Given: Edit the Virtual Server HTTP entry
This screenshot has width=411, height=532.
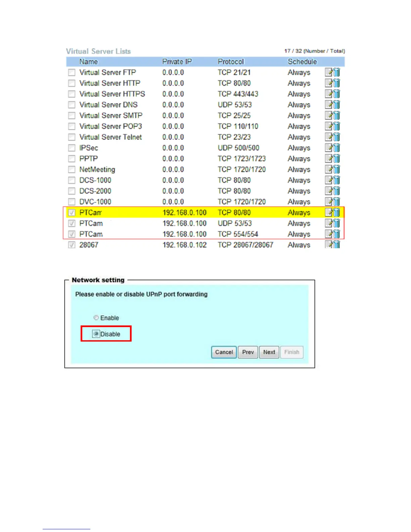Looking at the screenshot, I should (x=329, y=83).
